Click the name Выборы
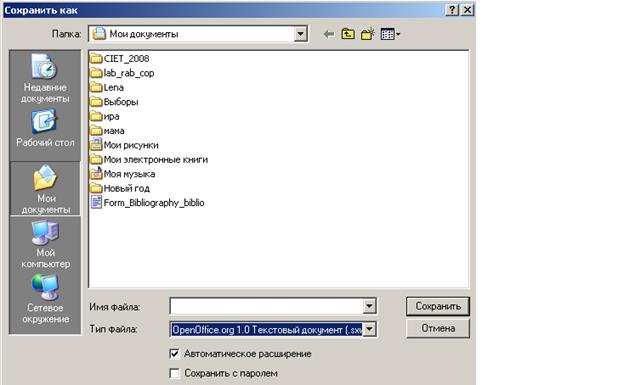Viewport: 618px width, 385px height. pos(121,102)
